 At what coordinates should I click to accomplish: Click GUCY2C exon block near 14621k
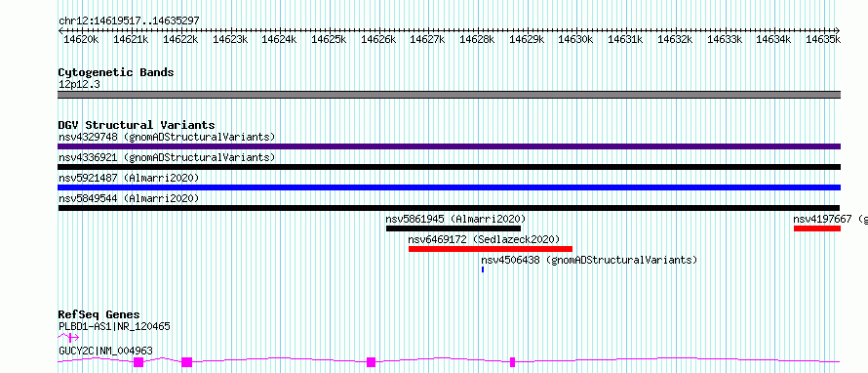138,362
